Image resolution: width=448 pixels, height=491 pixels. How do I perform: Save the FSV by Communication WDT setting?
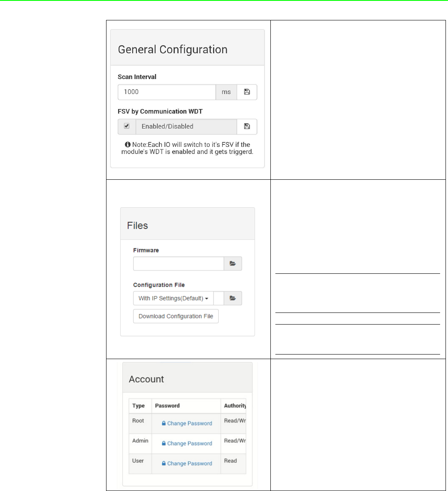click(x=247, y=126)
